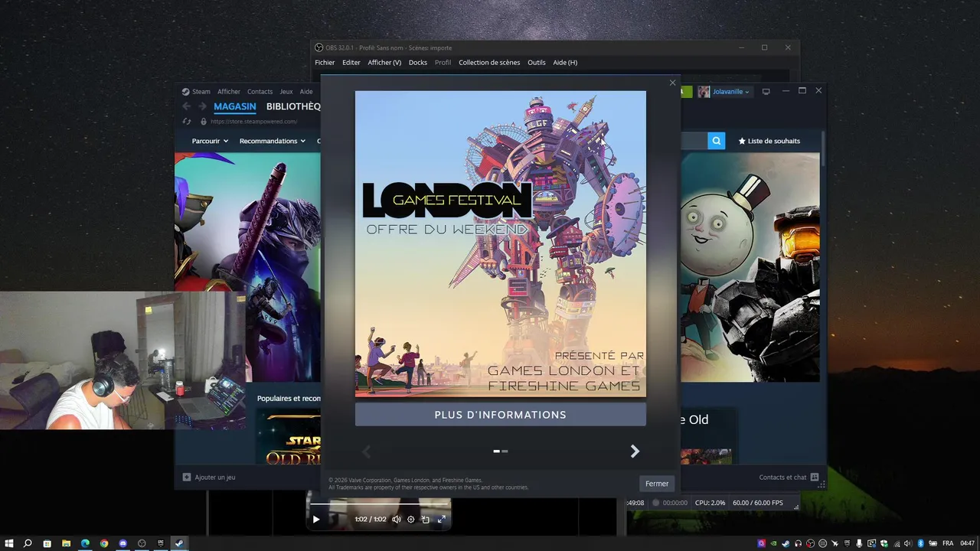This screenshot has height=551, width=980.
Task: Reload the Steam store page icon
Action: pos(186,121)
